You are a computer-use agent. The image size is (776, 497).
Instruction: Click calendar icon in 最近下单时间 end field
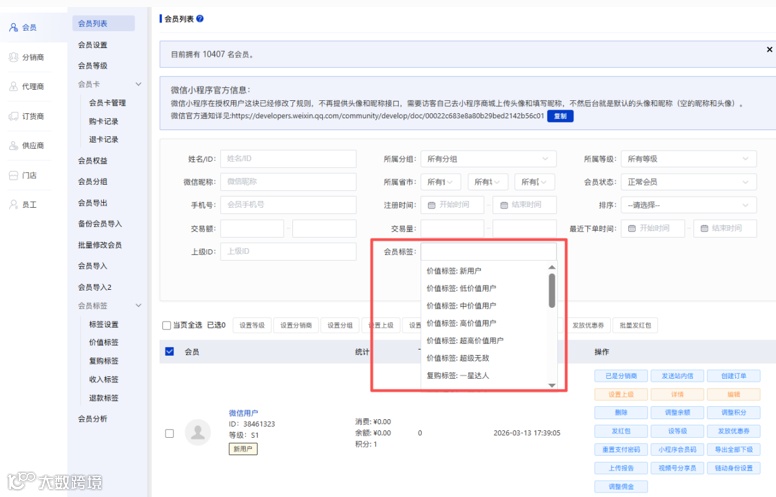coord(704,228)
